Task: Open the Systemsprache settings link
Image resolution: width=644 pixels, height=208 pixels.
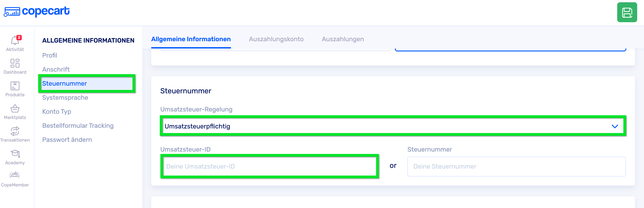Action: coord(65,97)
